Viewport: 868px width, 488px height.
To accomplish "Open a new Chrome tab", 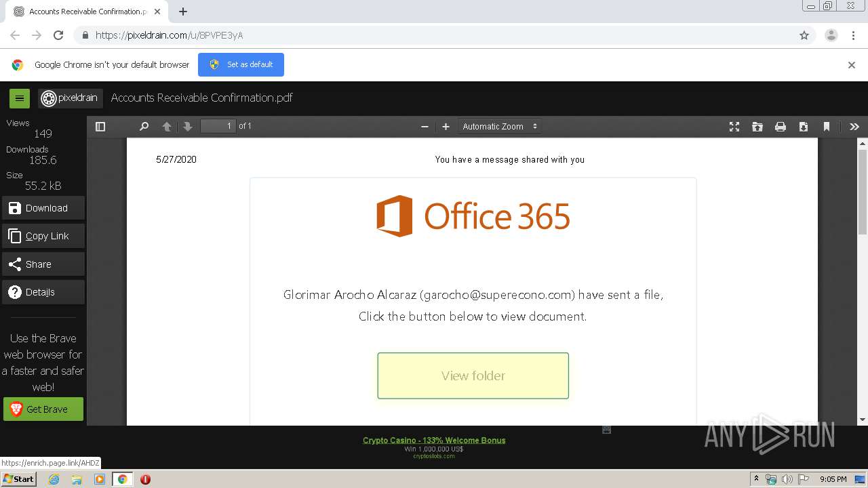I will [183, 12].
